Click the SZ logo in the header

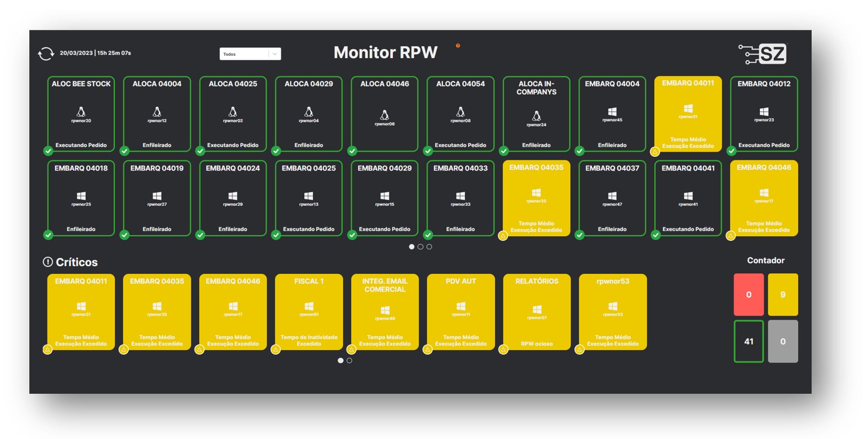(x=762, y=54)
